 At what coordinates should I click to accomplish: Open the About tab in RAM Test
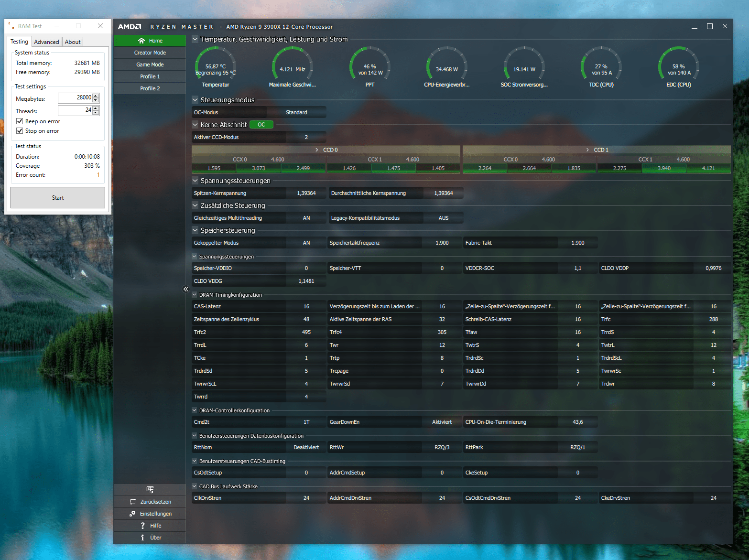pyautogui.click(x=73, y=42)
